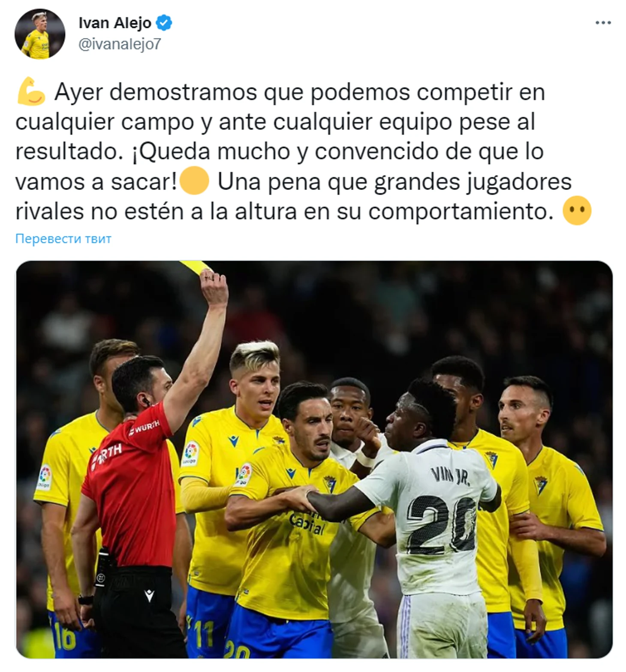
Task: Click the number 20 on the white jersey
Action: [x=441, y=525]
